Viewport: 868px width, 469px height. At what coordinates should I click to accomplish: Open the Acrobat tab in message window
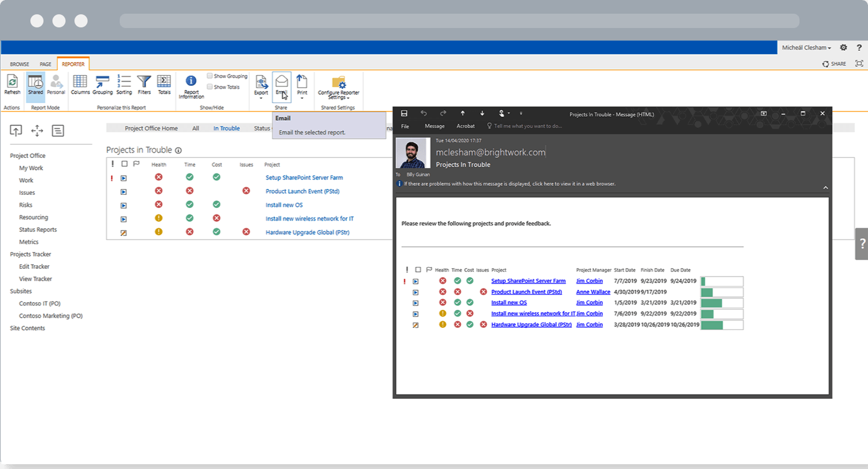tap(465, 126)
